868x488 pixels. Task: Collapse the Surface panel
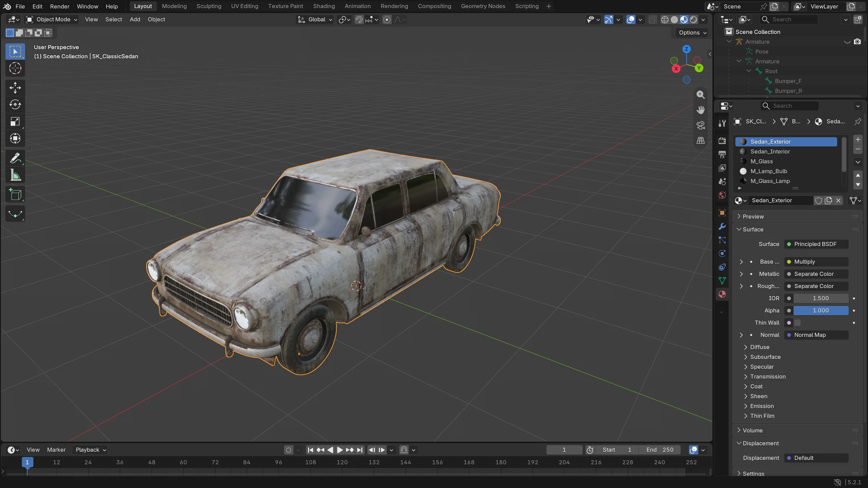(753, 230)
